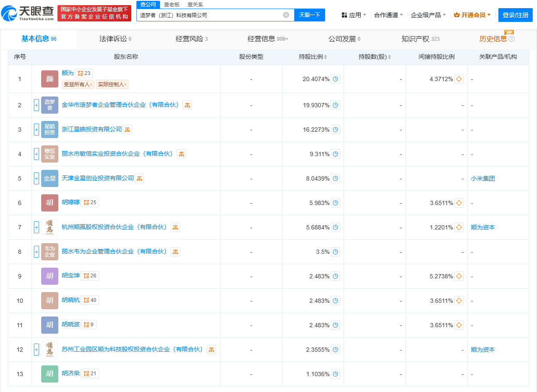The height and width of the screenshot is (392, 537).
Task: Open 小米集团 related link
Action: pos(483,178)
